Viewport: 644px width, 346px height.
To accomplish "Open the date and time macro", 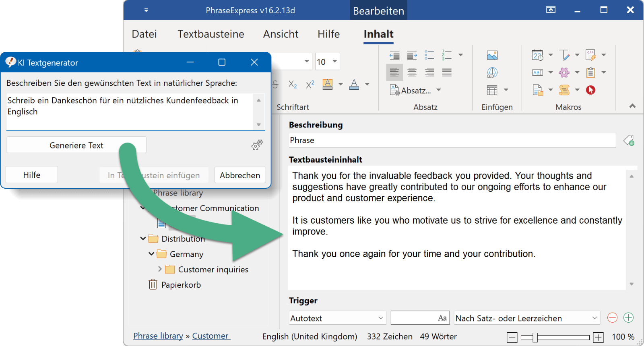I will pos(537,55).
